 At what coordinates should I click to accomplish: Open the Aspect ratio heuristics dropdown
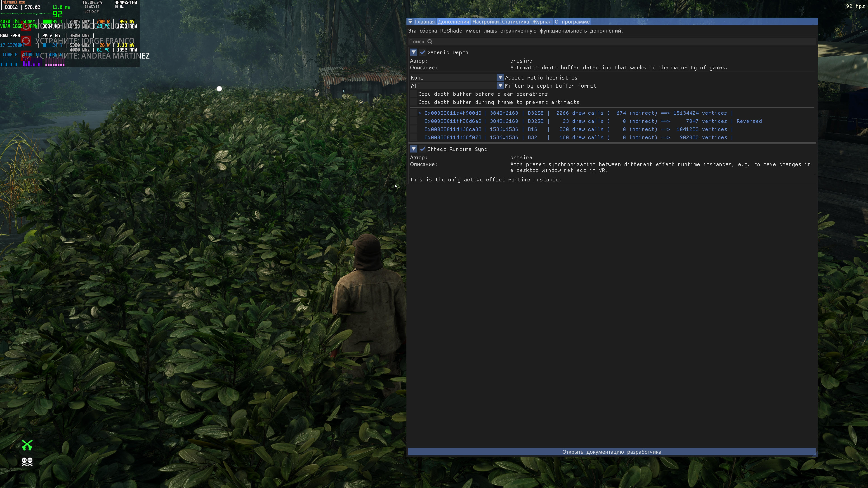click(500, 77)
